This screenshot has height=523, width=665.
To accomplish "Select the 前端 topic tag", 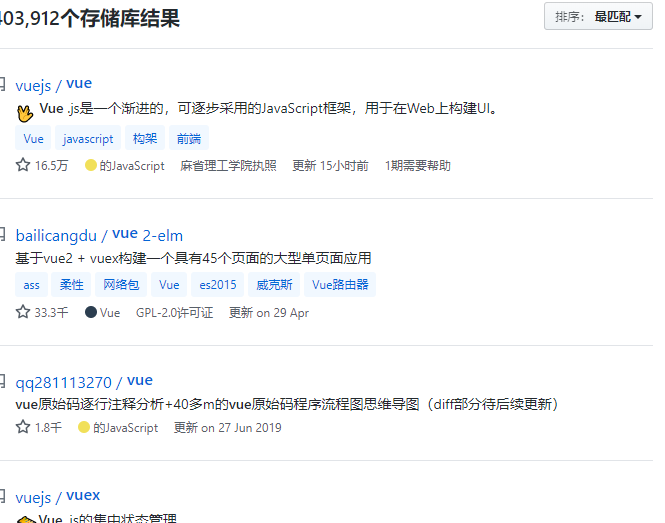I will pos(189,138).
